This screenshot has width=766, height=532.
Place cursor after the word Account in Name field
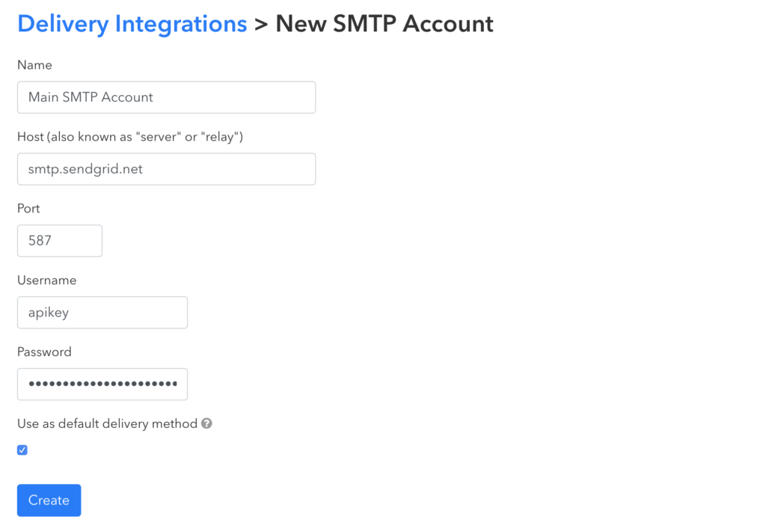(x=154, y=97)
